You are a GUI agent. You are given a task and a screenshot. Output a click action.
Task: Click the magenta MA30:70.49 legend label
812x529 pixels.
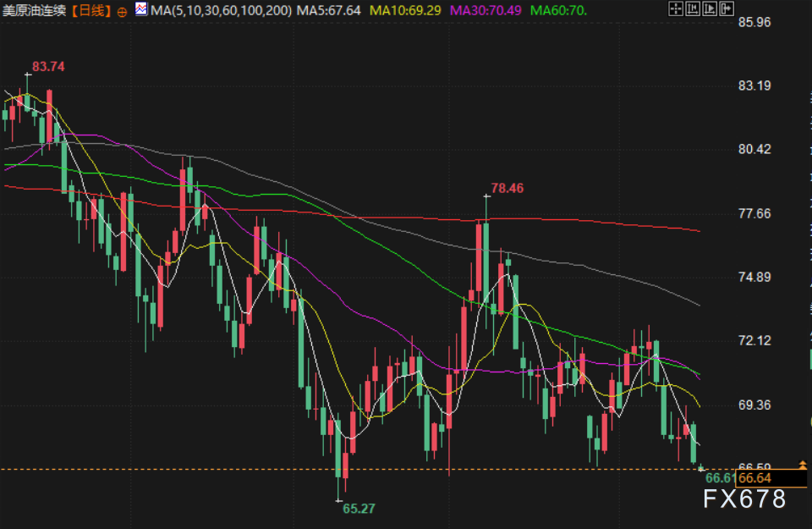coord(486,11)
